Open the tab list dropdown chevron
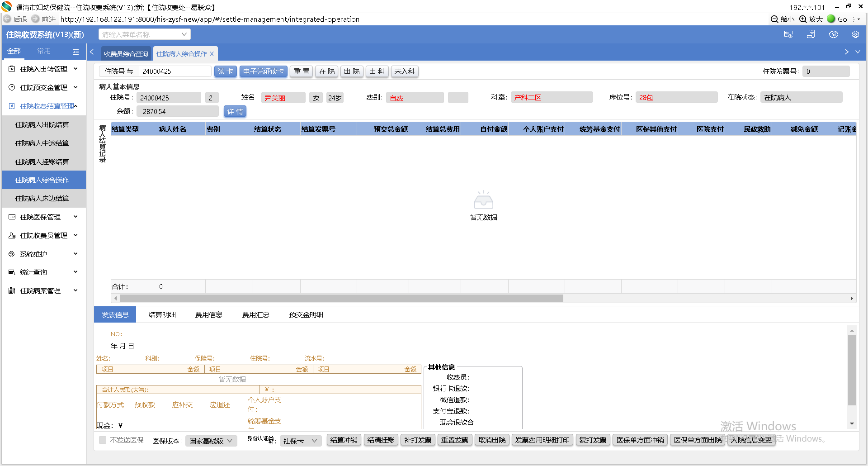 [858, 52]
